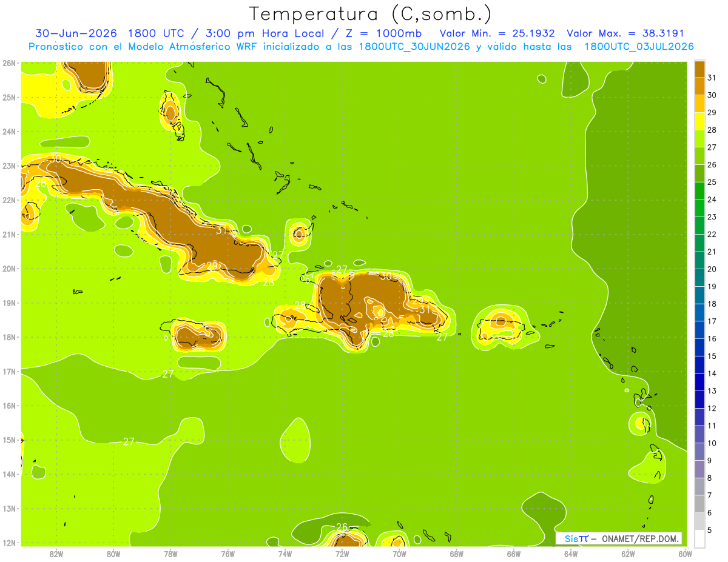Click colorbar label "15"
Screen dimensions: 728x562
coord(712,356)
